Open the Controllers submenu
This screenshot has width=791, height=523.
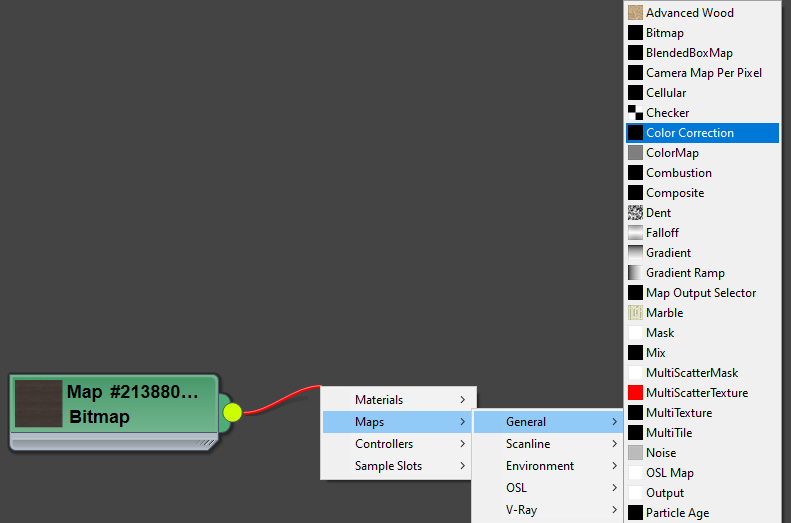point(397,444)
